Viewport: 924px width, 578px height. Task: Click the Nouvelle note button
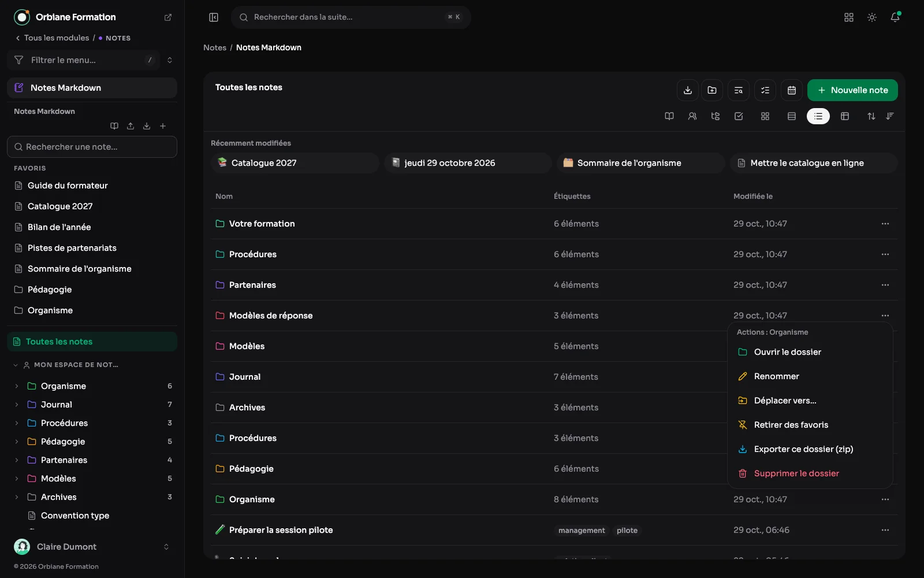tap(852, 90)
